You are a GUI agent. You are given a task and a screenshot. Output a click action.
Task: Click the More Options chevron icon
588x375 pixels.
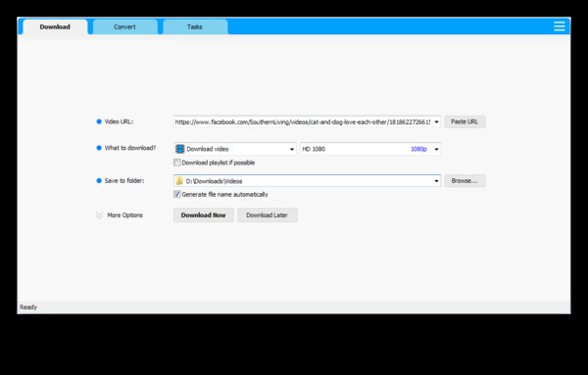click(99, 215)
